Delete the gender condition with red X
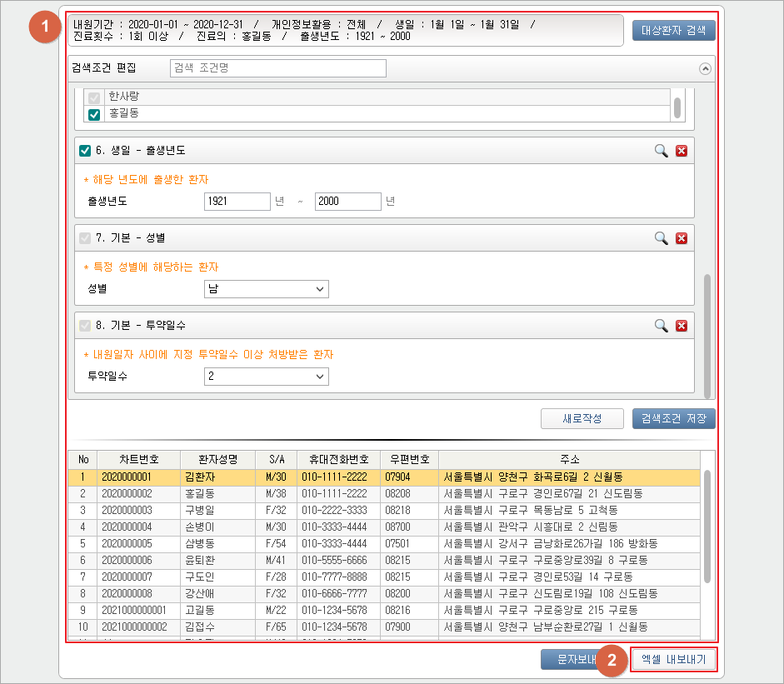784x684 pixels. tap(681, 238)
